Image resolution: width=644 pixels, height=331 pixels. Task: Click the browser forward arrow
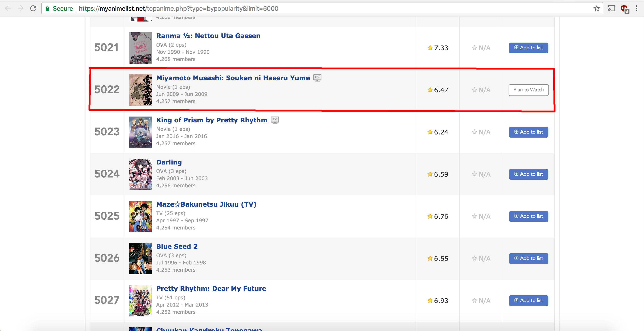pos(21,9)
